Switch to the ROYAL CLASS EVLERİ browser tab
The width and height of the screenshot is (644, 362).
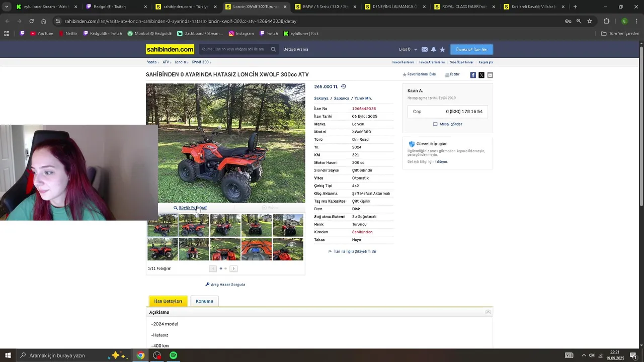(464, 7)
